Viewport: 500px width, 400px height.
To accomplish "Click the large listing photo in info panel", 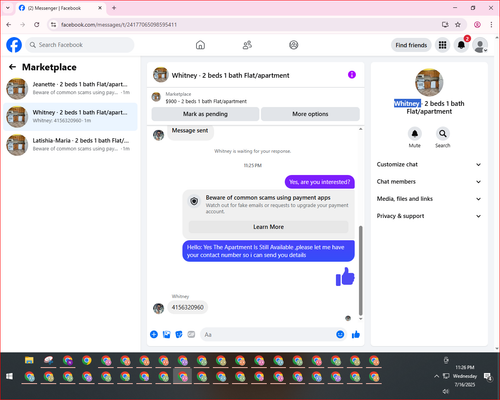I will pyautogui.click(x=429, y=82).
